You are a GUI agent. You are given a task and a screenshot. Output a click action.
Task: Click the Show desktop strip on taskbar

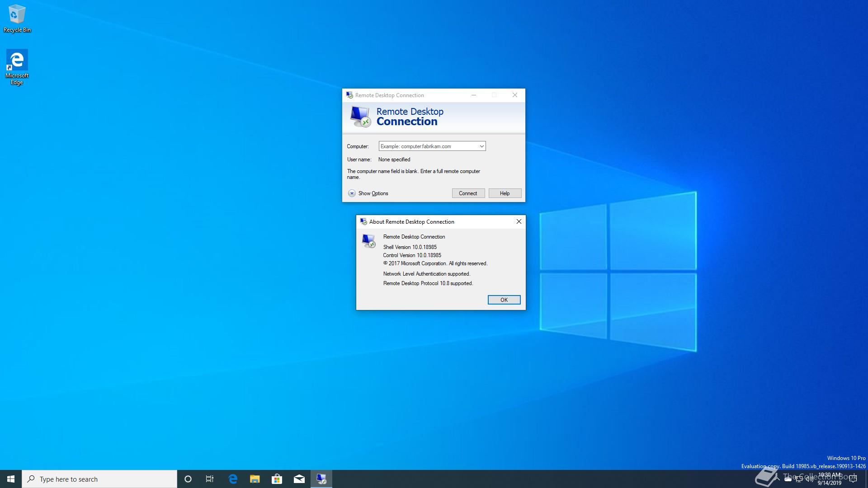click(867, 479)
